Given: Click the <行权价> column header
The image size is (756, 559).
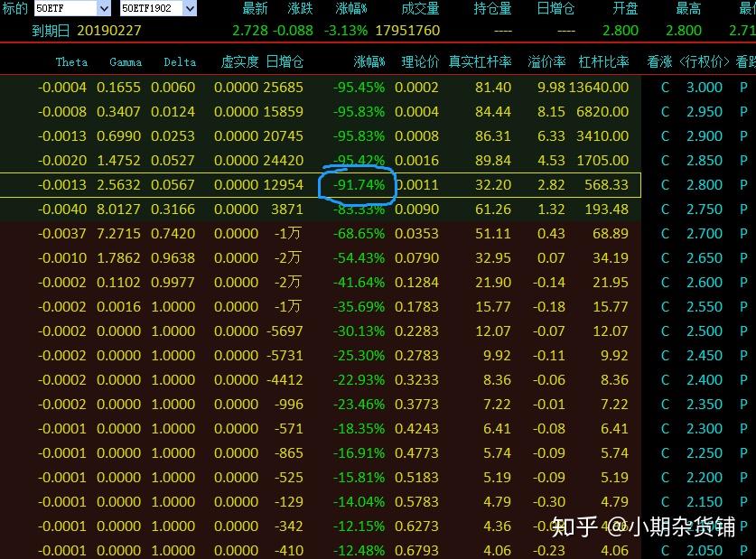Looking at the screenshot, I should click(704, 61).
